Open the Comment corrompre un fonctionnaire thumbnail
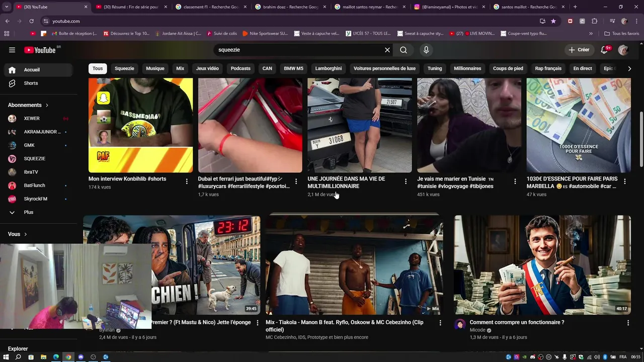The image size is (644, 362). (x=542, y=265)
